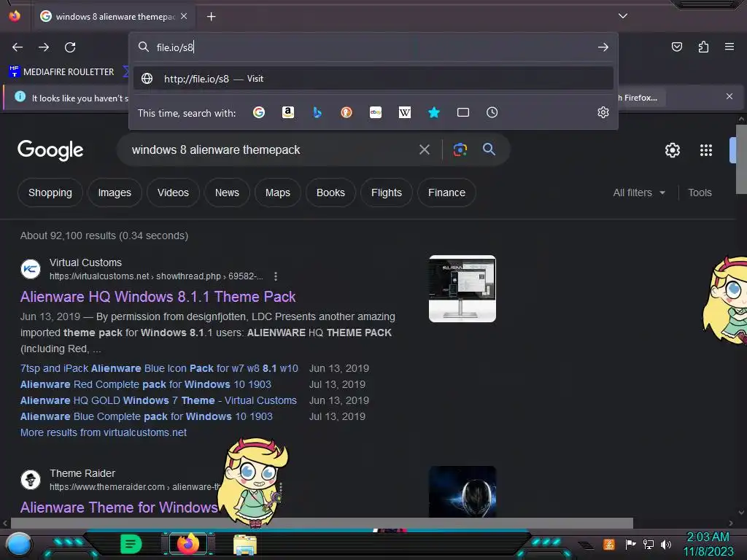Open the volume control in tray
Viewport: 747px width, 560px height.
(x=666, y=544)
